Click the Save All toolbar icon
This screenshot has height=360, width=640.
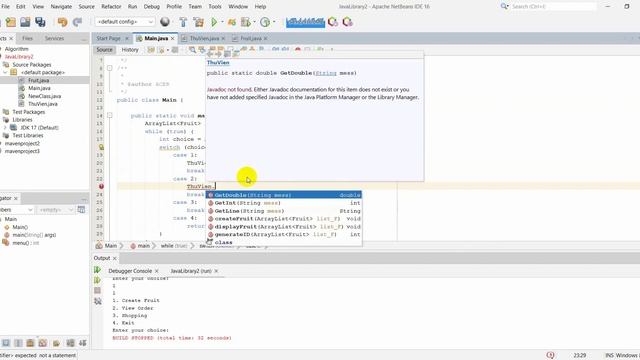(x=40, y=22)
